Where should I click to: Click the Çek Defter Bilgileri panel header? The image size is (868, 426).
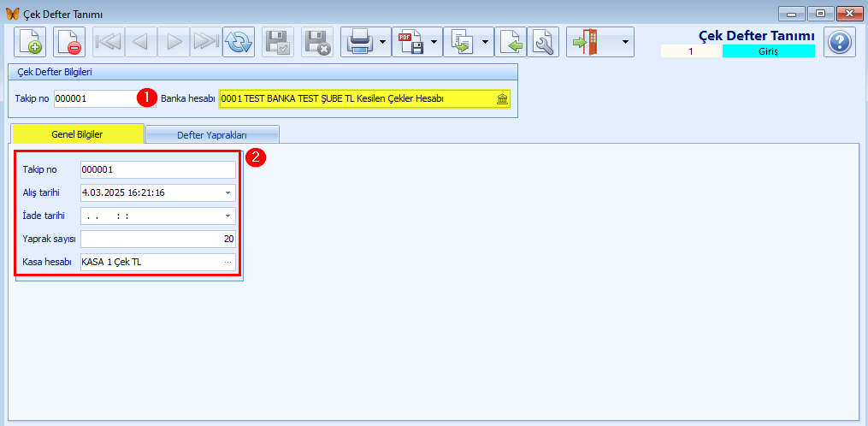263,72
